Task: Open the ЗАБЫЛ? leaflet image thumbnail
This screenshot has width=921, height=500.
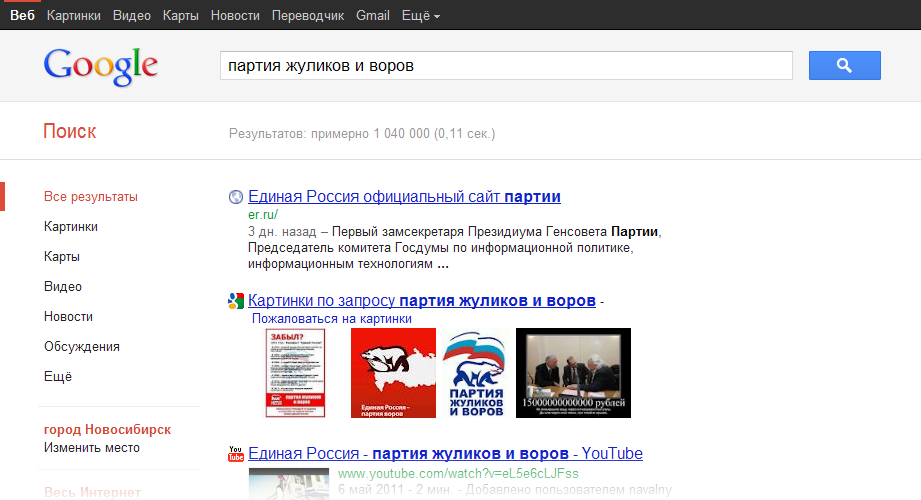Action: [295, 373]
